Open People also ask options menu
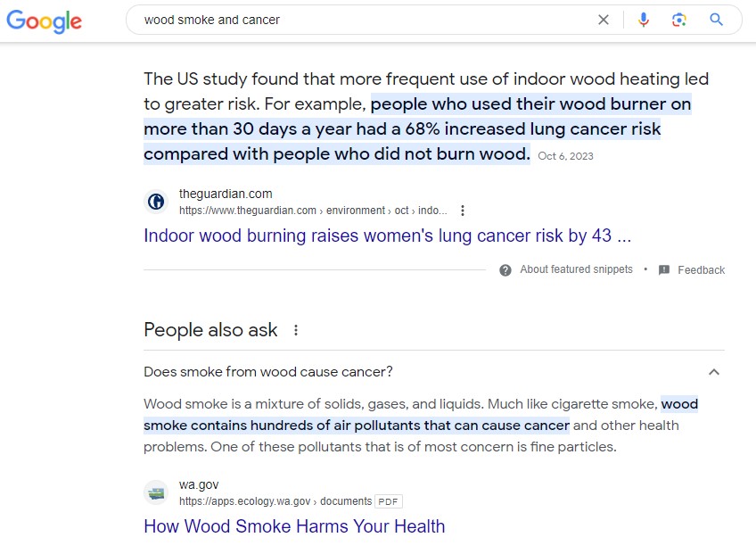Screen dimensions: 756x554 (x=296, y=330)
